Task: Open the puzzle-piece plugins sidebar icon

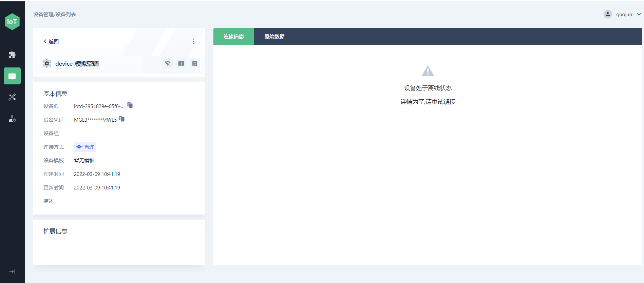Action: click(x=12, y=55)
